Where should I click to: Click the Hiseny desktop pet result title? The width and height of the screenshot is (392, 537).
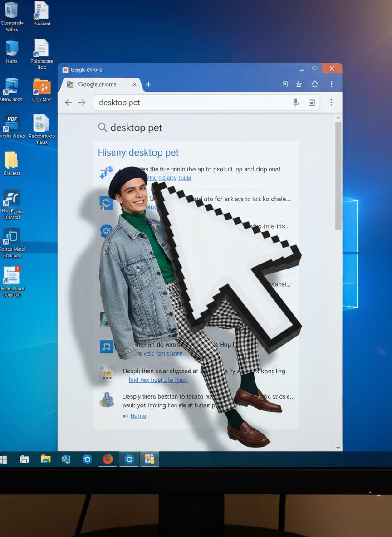[x=138, y=153]
